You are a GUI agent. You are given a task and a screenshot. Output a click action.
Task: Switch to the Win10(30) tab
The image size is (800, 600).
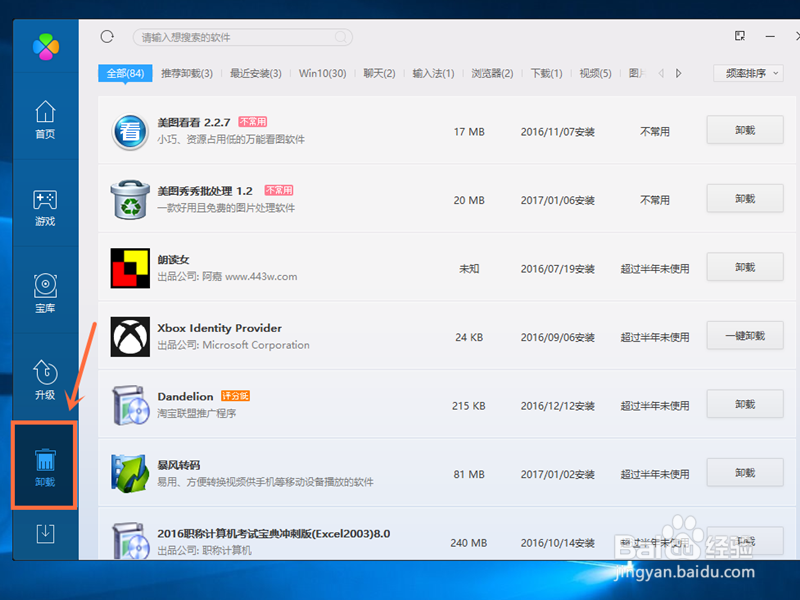coord(323,73)
